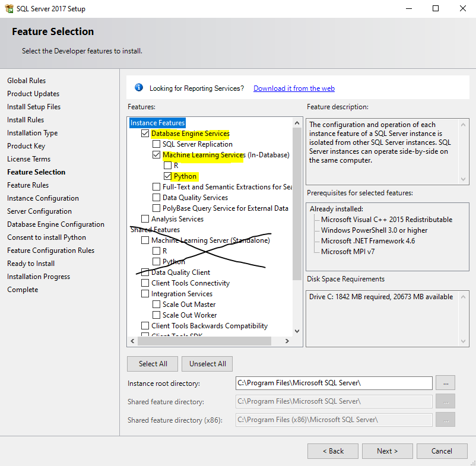This screenshot has width=476, height=466.
Task: Click the Back button
Action: pyautogui.click(x=333, y=451)
